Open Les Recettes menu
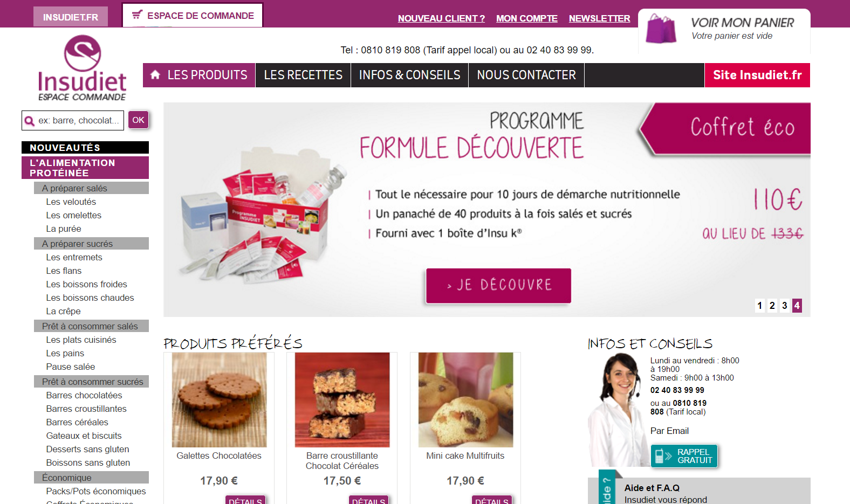The image size is (850, 504). [303, 75]
